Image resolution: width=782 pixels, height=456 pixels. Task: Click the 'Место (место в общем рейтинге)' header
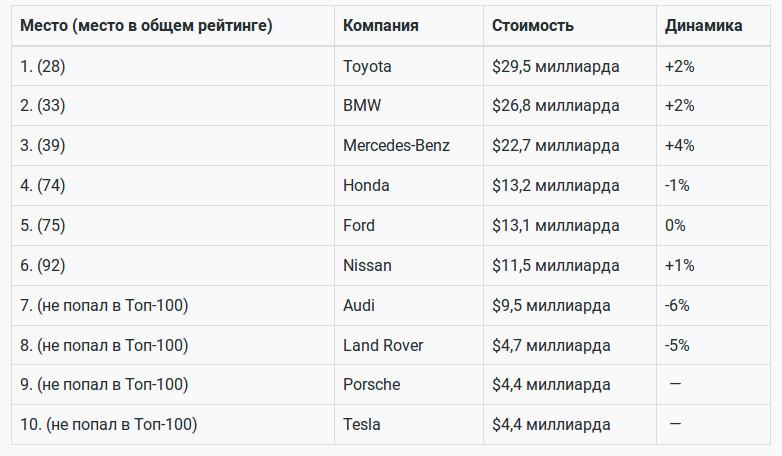(146, 25)
